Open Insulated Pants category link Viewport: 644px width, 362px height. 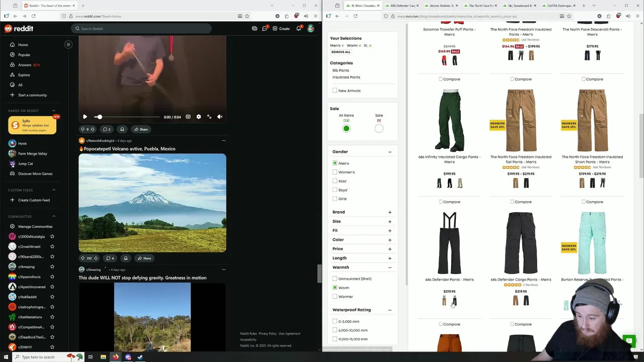click(346, 77)
